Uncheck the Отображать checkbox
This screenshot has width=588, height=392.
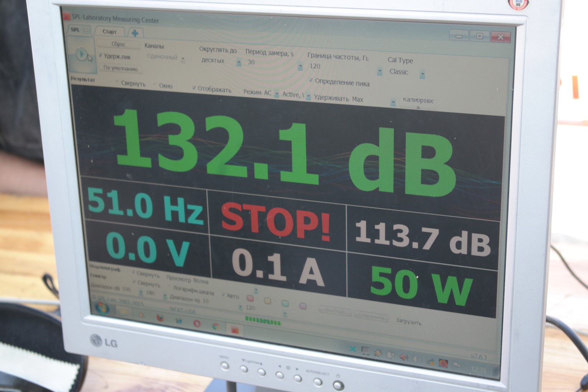point(194,88)
